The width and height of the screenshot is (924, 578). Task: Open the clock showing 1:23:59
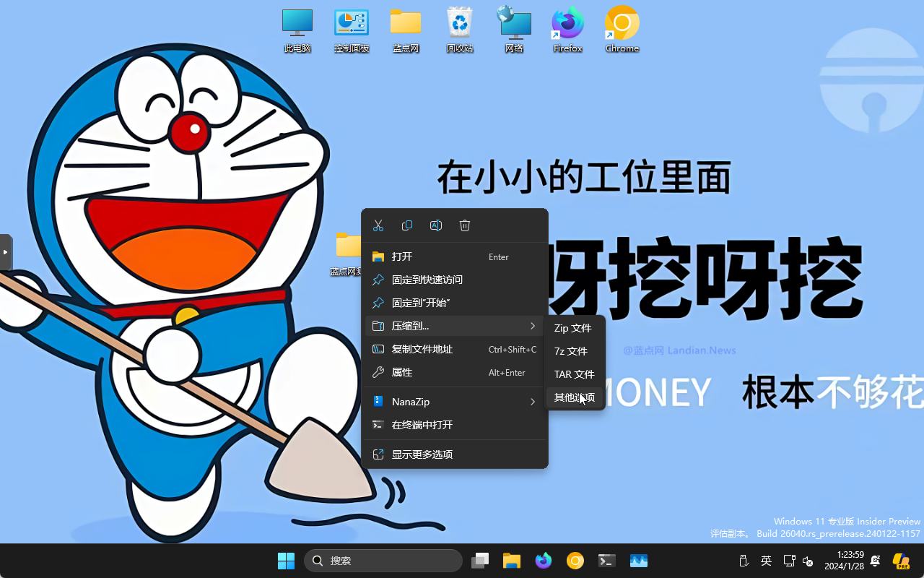845,561
